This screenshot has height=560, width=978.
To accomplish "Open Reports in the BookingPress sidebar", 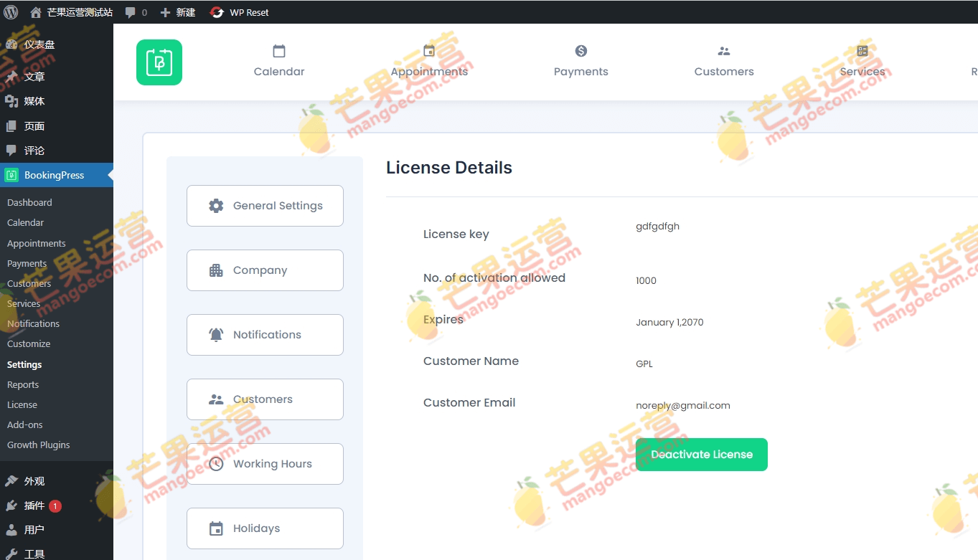I will point(22,384).
